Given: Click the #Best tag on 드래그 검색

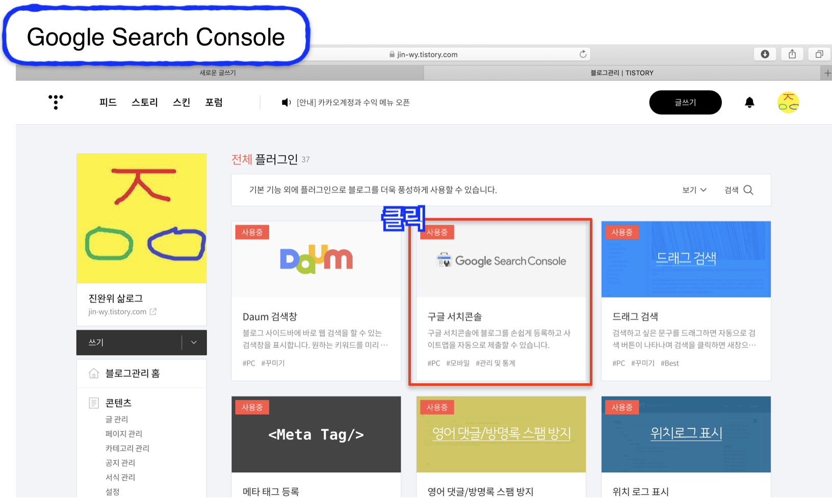Looking at the screenshot, I should point(670,363).
